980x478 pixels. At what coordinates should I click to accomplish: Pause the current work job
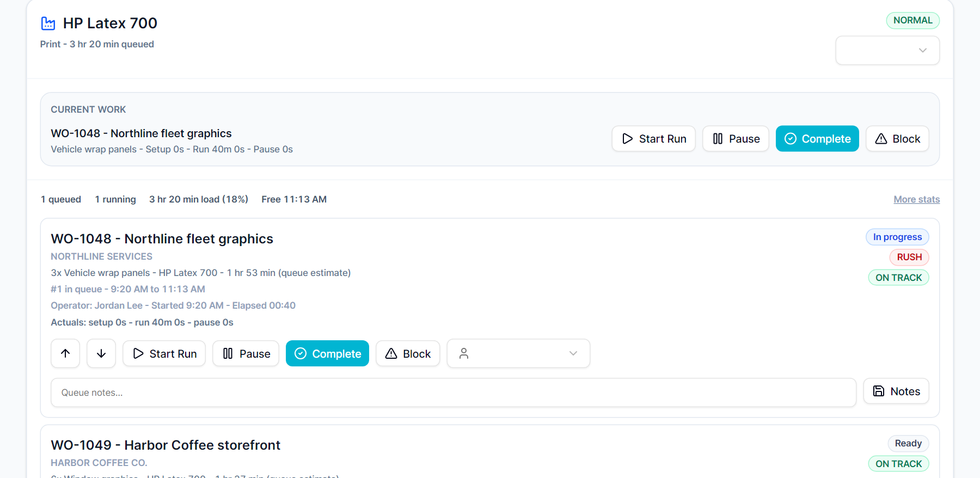click(736, 139)
